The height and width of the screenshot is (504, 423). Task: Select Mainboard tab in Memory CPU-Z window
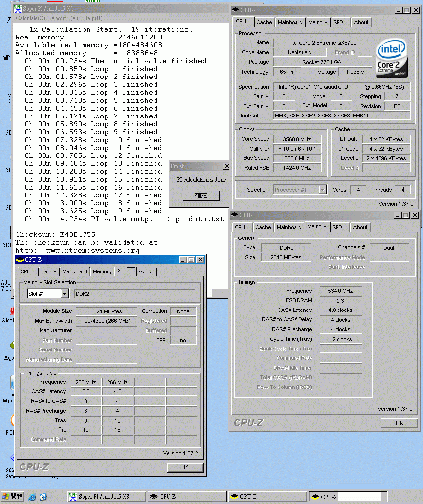point(289,227)
